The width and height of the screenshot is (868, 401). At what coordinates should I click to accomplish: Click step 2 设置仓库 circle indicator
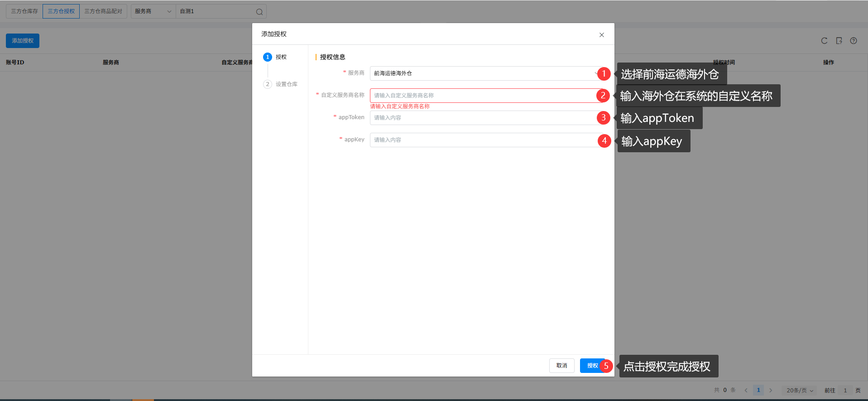[268, 84]
